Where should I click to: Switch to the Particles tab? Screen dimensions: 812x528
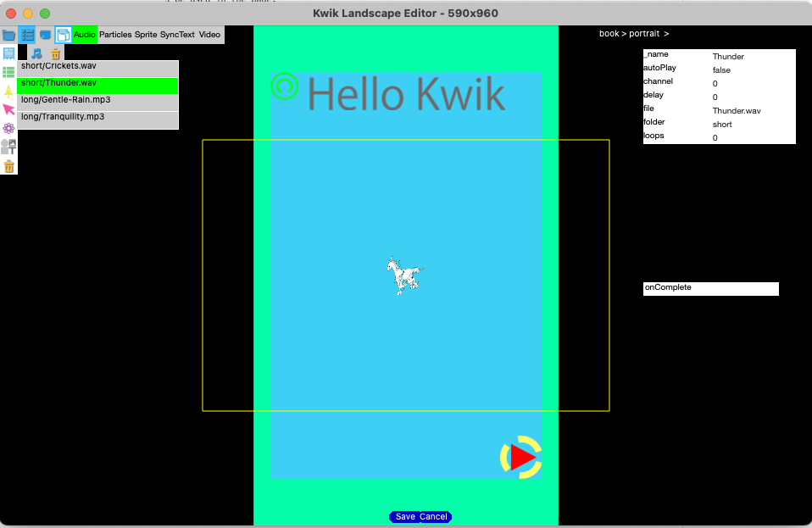coord(115,35)
